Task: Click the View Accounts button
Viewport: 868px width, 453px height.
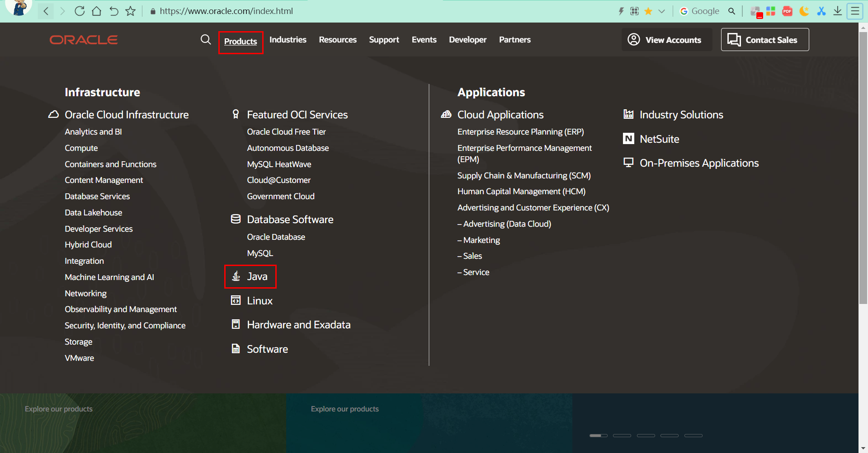Action: pyautogui.click(x=667, y=40)
